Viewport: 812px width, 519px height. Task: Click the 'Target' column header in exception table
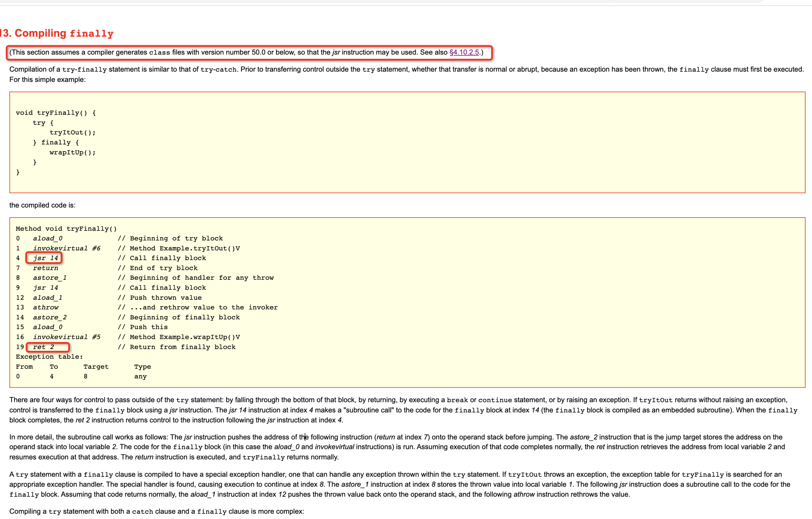(96, 367)
